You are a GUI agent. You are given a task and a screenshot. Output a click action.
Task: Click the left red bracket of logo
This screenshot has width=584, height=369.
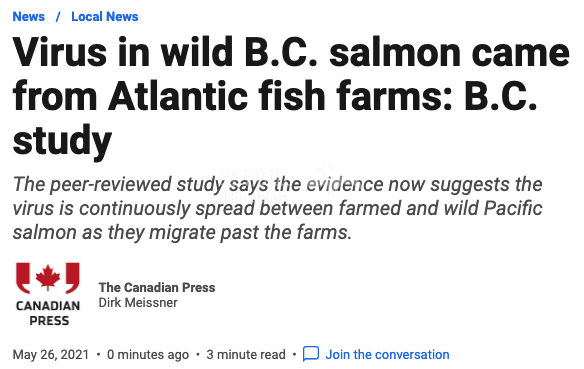pos(23,278)
